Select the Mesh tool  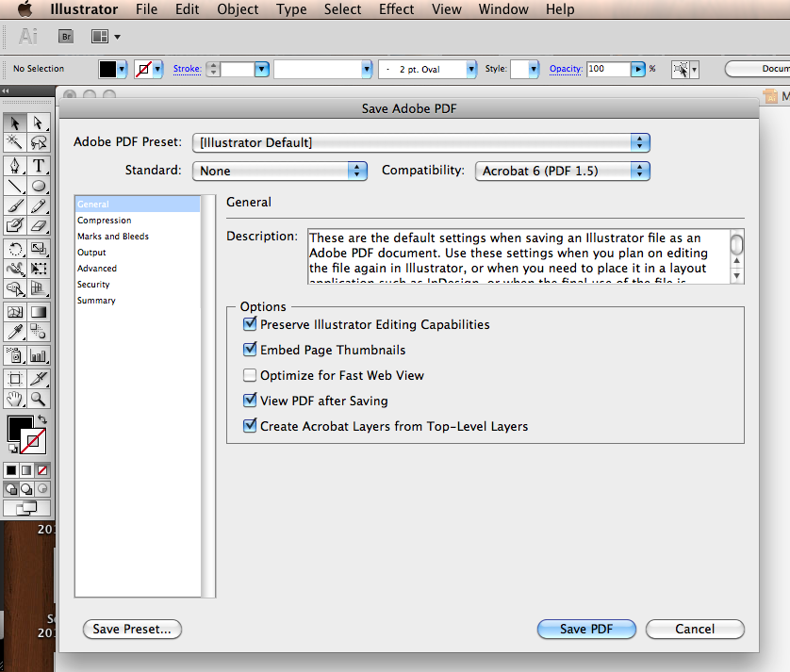[x=15, y=312]
